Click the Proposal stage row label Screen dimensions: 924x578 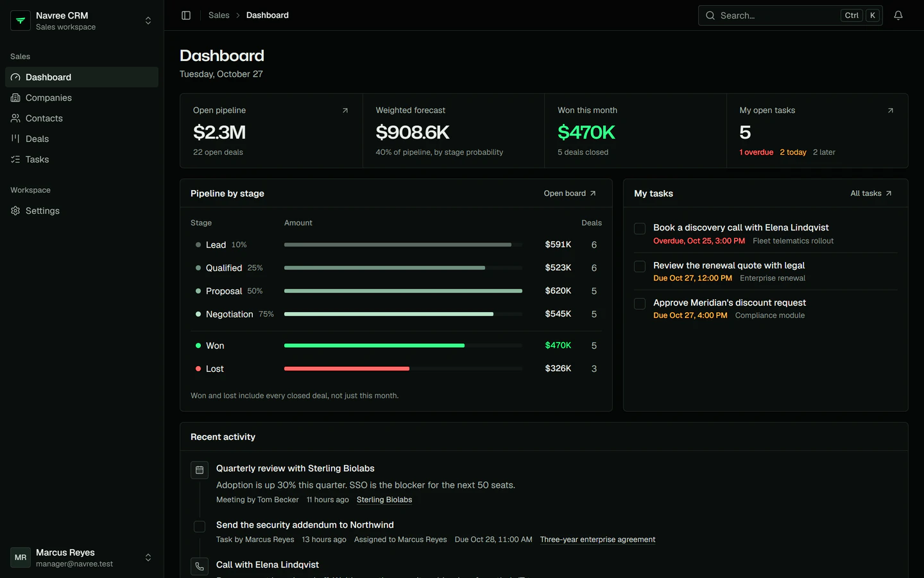pos(224,291)
